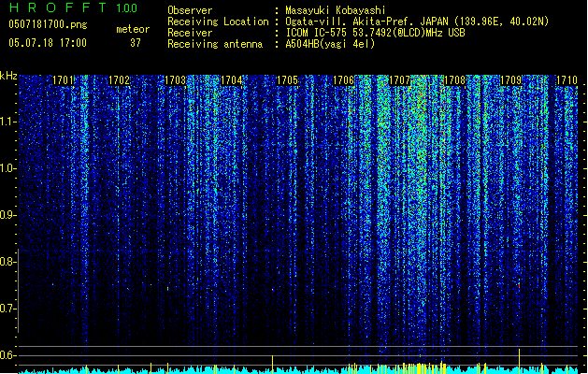Click the 1701 time marker
This screenshot has width=588, height=374.
[x=63, y=80]
